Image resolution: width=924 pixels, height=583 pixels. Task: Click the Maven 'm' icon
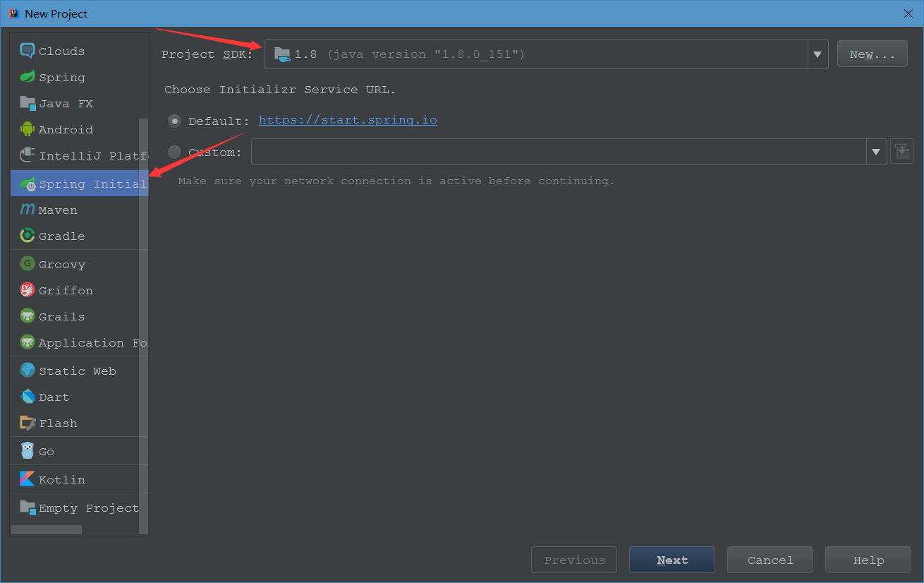coord(28,210)
